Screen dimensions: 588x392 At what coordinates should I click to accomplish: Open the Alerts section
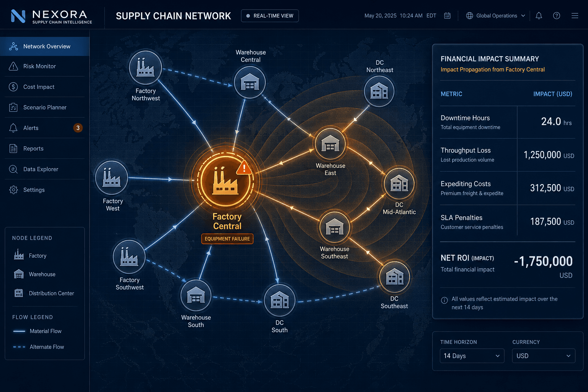[45, 128]
